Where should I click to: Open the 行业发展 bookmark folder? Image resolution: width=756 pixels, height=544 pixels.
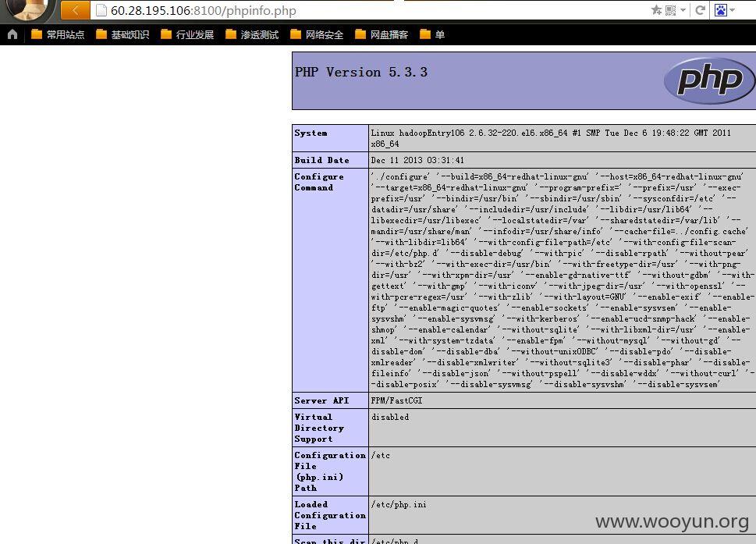pyautogui.click(x=187, y=34)
